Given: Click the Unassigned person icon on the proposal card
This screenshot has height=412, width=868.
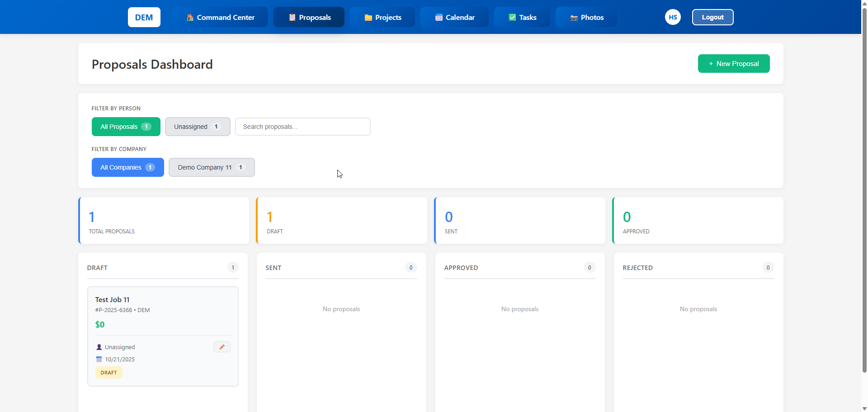Looking at the screenshot, I should [99, 347].
